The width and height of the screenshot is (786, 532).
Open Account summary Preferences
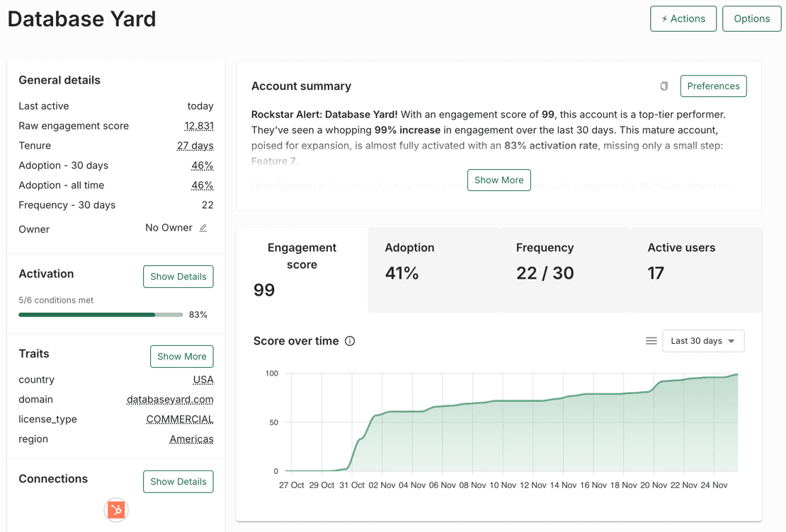coord(713,86)
